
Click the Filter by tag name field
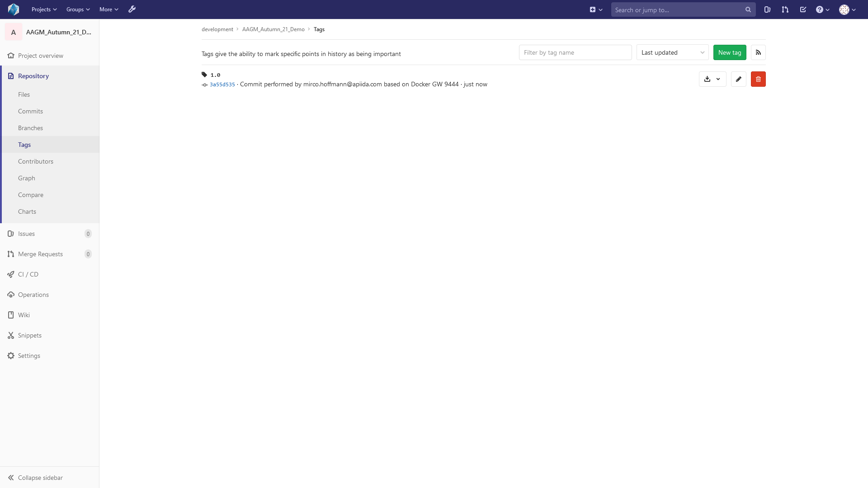pos(575,52)
